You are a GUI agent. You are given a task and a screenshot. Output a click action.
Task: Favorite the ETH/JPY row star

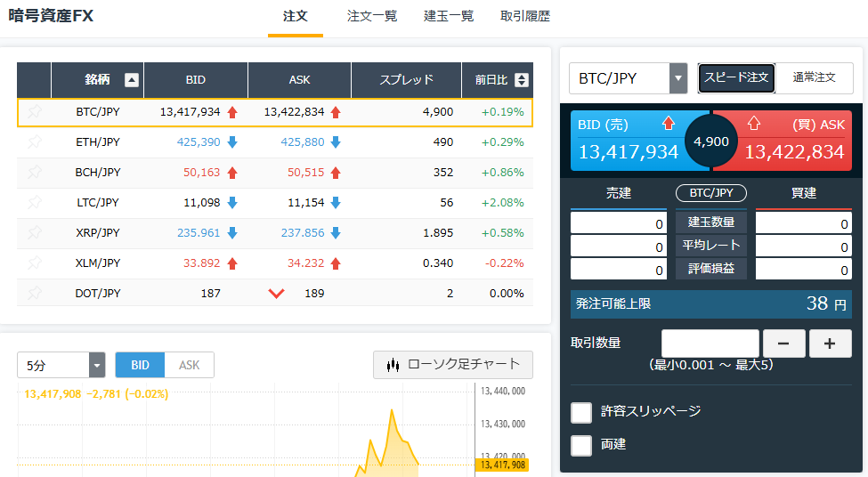[35, 142]
